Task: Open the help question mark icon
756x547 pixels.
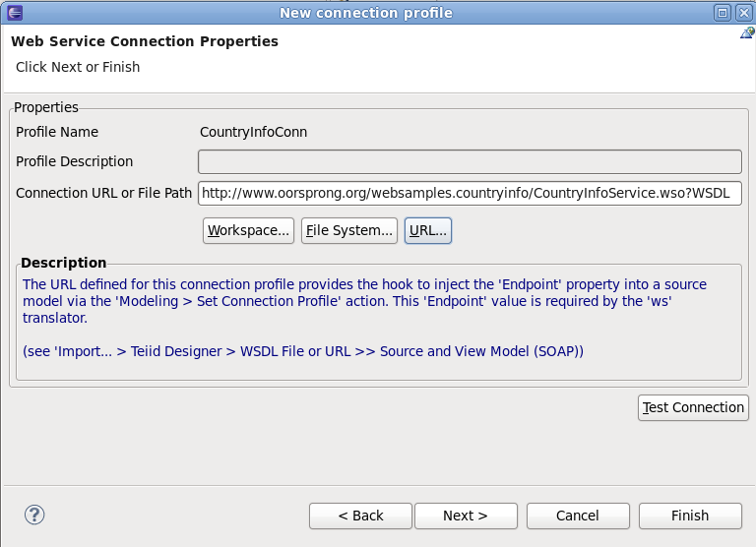Action: coord(34,515)
